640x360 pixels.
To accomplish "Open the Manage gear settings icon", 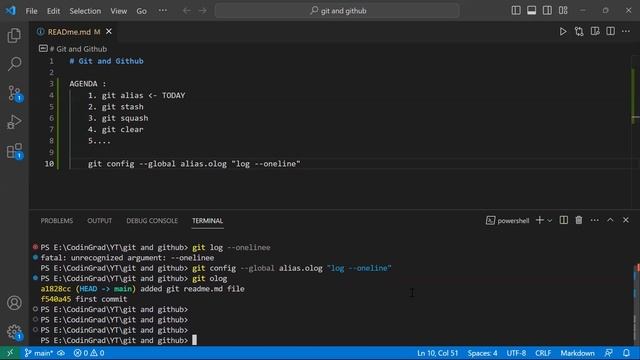I will coord(15,332).
